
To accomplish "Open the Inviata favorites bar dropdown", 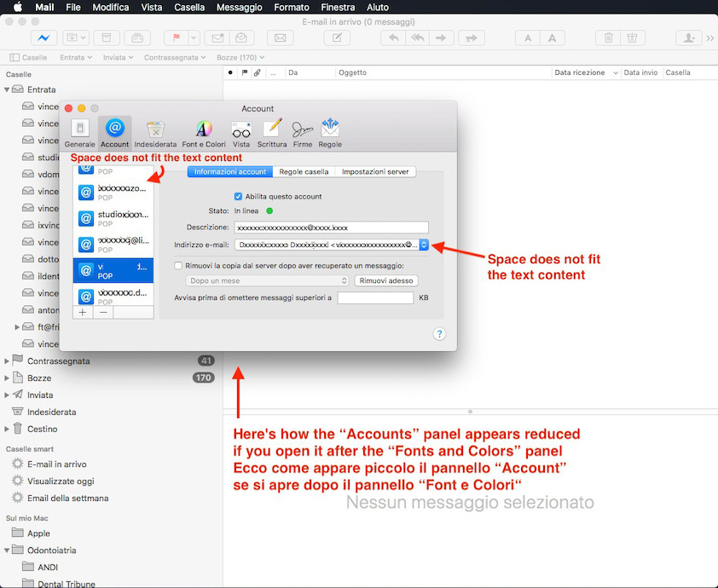I will tap(118, 57).
